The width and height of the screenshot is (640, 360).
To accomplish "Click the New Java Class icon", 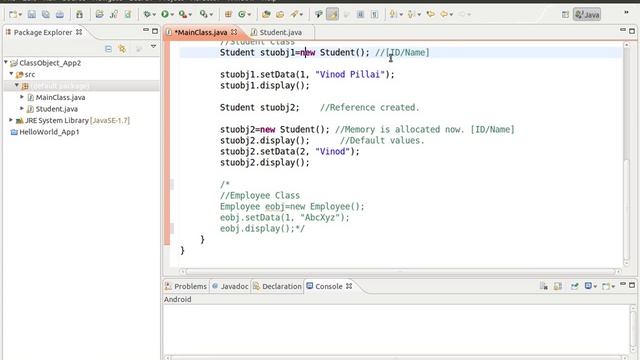I will tap(242, 14).
